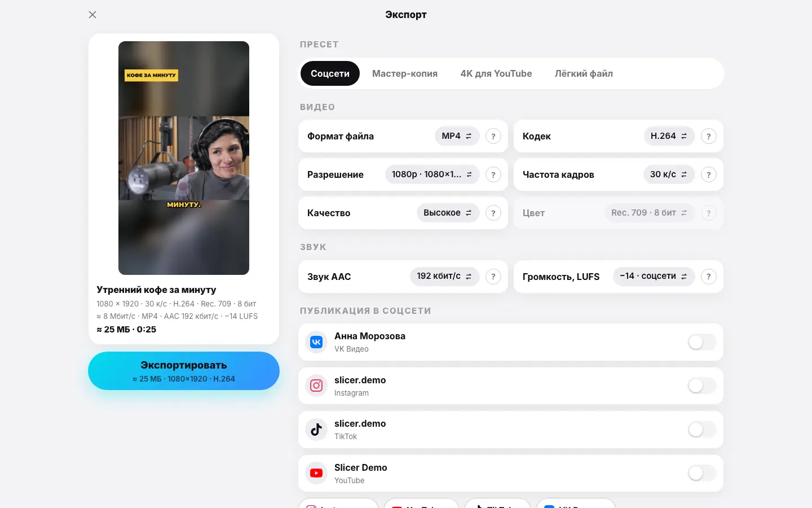Click the Громкость, LUFS label
This screenshot has width=812, height=508.
pos(561,277)
